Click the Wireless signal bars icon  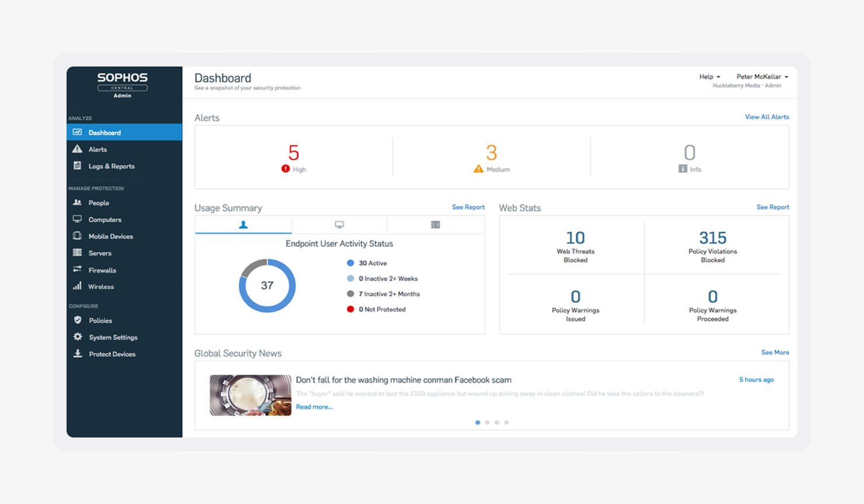pyautogui.click(x=77, y=286)
